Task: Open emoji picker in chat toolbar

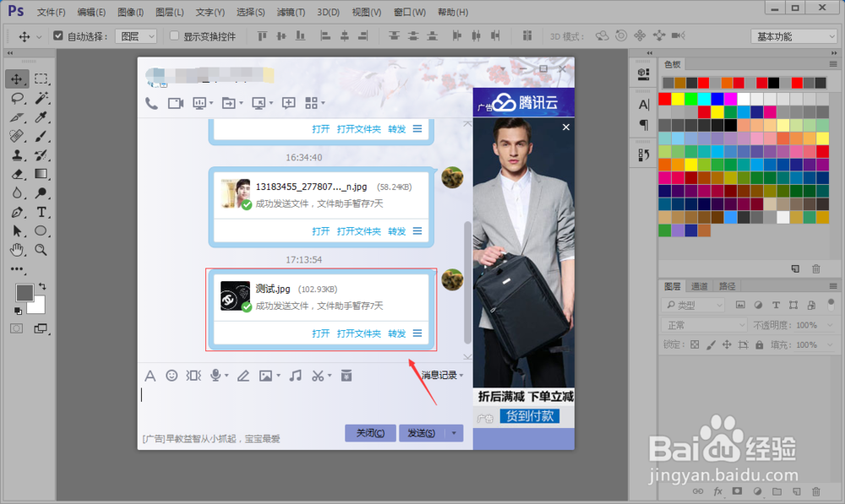Action: click(x=172, y=376)
